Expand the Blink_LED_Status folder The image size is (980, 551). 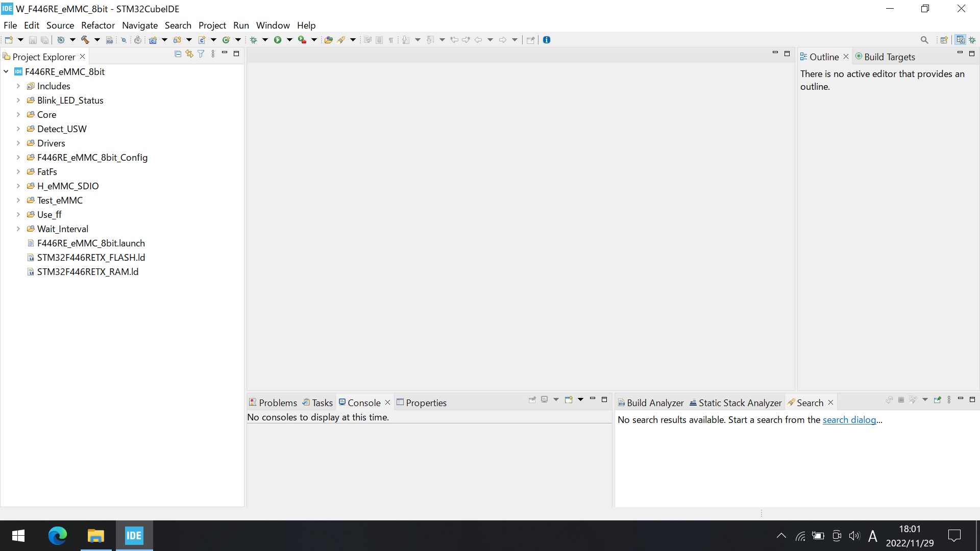tap(18, 101)
